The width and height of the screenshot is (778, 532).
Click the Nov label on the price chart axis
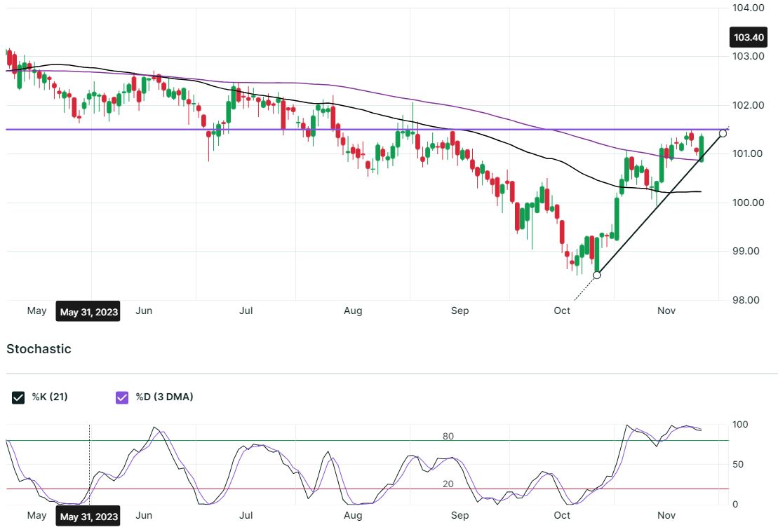click(666, 311)
